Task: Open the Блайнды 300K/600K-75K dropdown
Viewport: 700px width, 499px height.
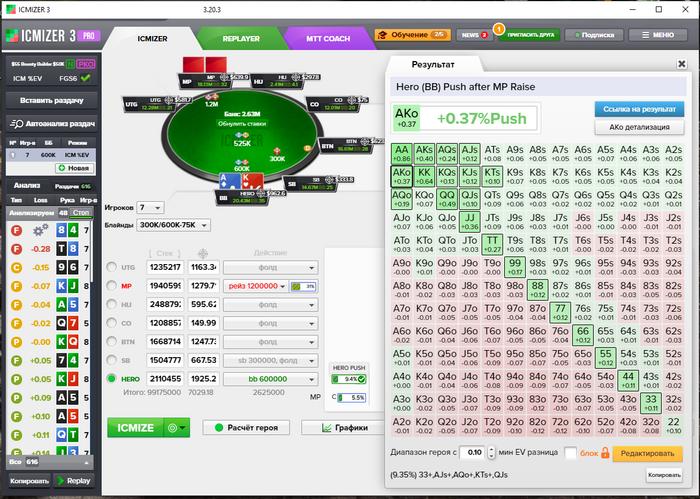Action: pyautogui.click(x=173, y=225)
